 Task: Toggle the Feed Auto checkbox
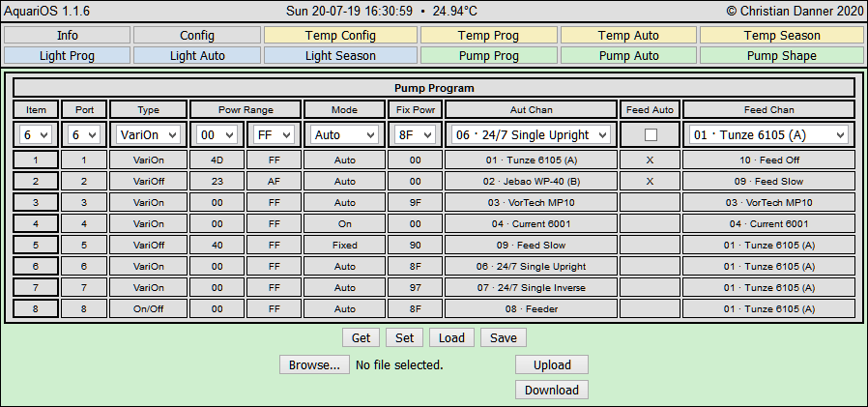coord(650,134)
